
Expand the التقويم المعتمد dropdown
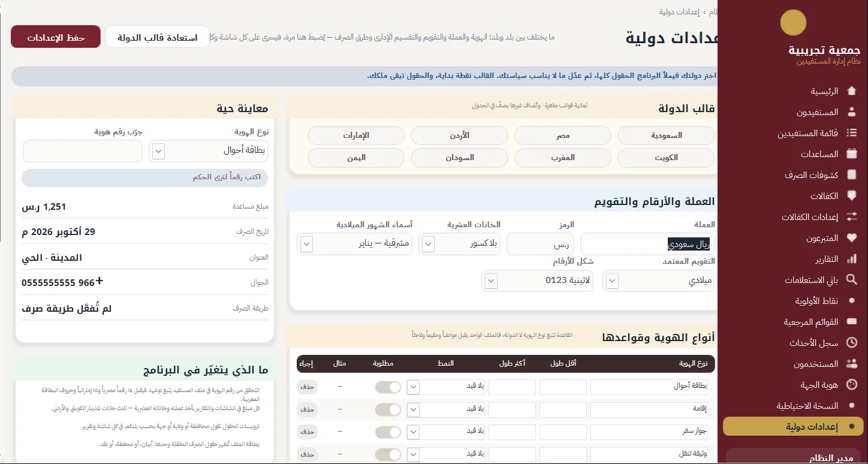pos(658,281)
